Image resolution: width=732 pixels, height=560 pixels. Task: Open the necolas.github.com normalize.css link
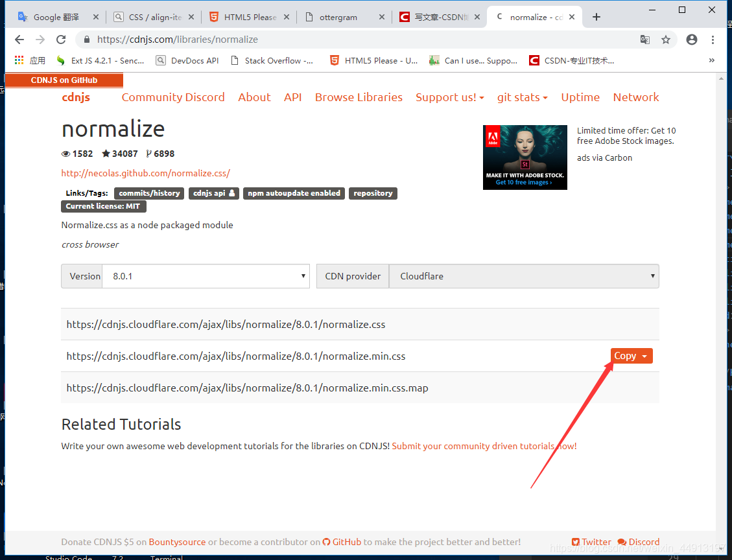click(x=146, y=173)
